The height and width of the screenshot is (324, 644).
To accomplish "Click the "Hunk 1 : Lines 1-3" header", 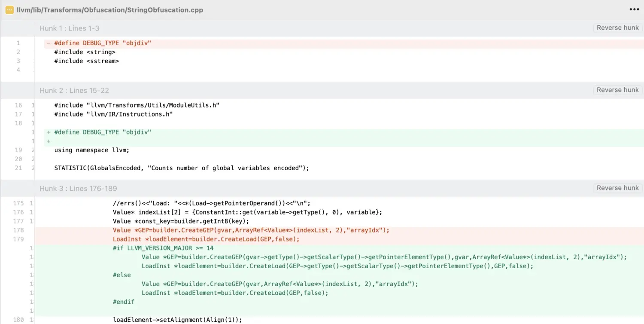I will click(x=69, y=28).
